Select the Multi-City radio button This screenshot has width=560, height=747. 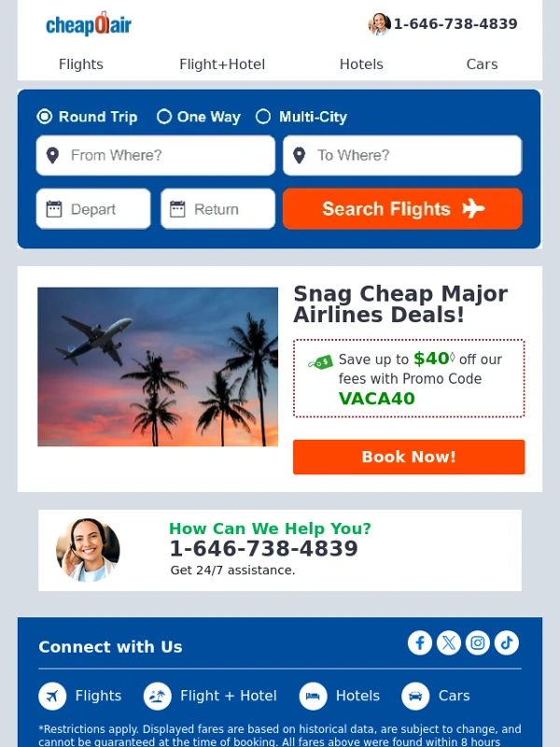[x=263, y=117]
